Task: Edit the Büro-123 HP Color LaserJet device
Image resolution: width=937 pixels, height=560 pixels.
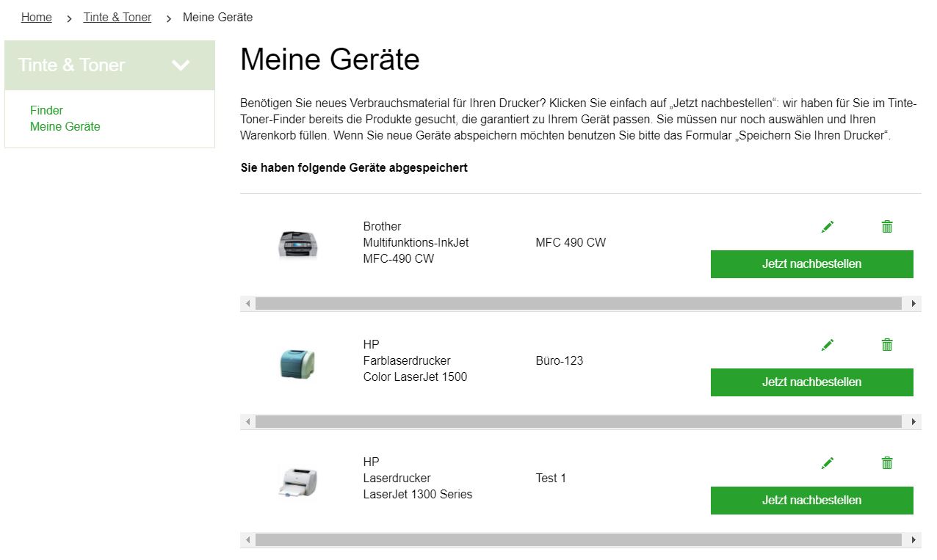Action: [x=828, y=345]
